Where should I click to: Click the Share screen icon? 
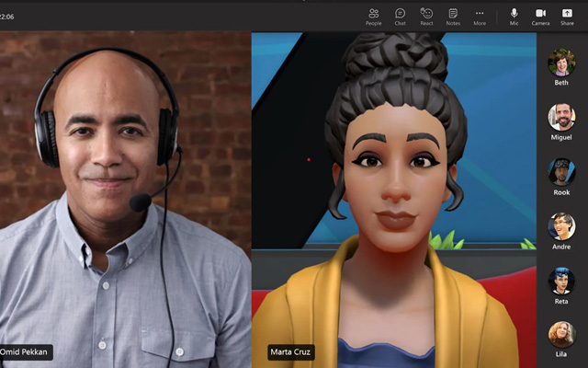(x=567, y=16)
